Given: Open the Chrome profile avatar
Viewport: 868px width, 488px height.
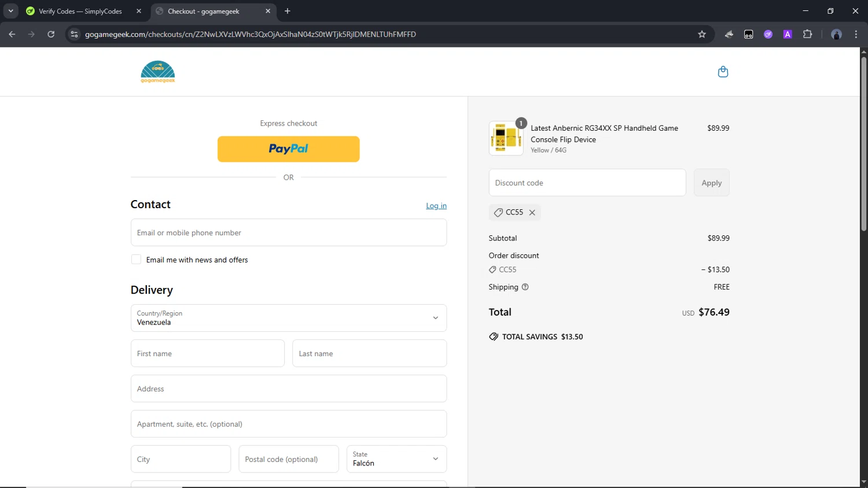Looking at the screenshot, I should point(836,34).
